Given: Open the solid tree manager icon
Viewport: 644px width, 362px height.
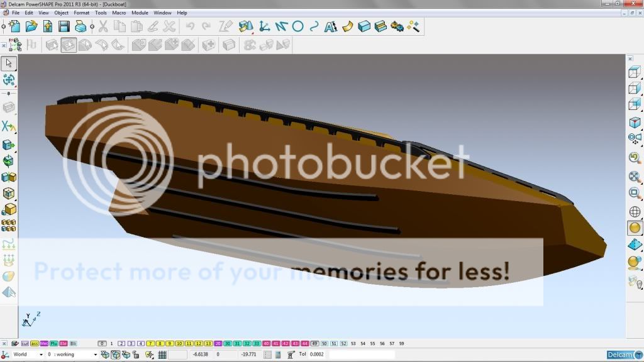Looking at the screenshot, I should point(15,45).
